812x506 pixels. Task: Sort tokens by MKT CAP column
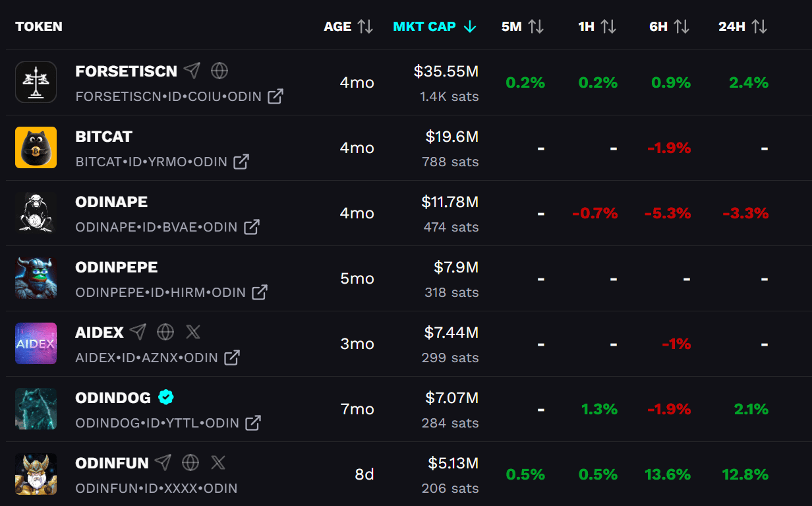434,26
